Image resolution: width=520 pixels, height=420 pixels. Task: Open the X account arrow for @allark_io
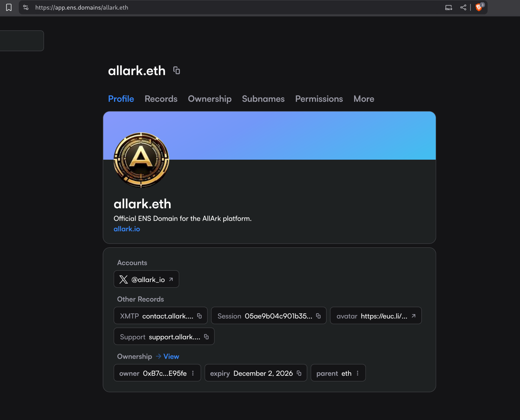coord(171,279)
